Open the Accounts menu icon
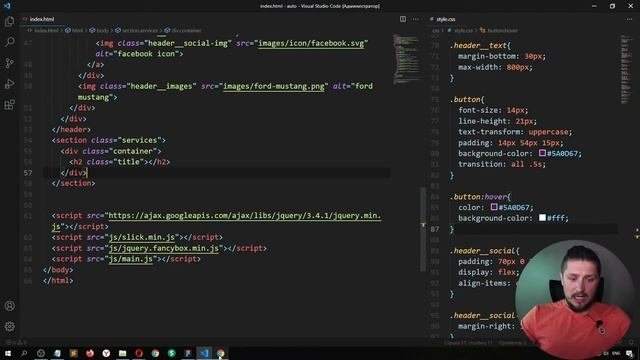Screen dimensions: 640x360 point(9,306)
